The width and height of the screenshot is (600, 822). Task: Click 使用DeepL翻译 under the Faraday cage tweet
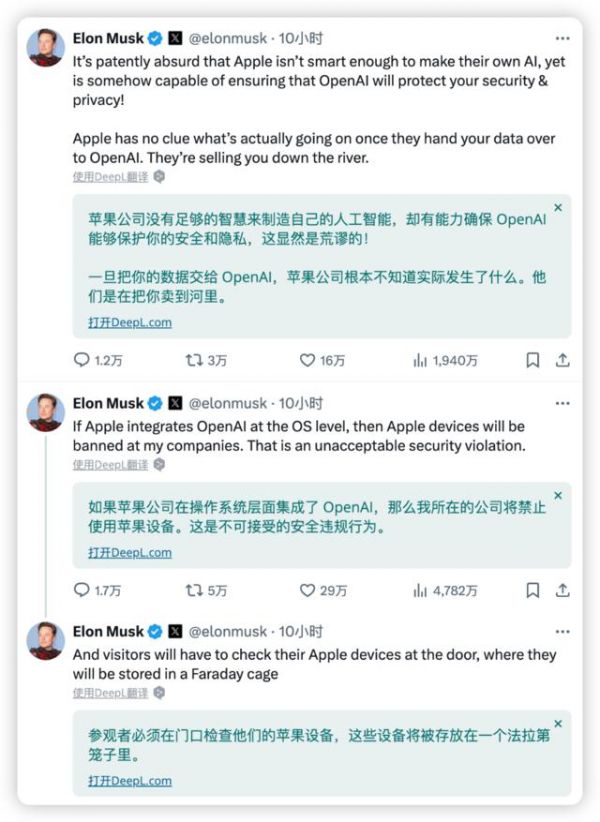click(110, 691)
